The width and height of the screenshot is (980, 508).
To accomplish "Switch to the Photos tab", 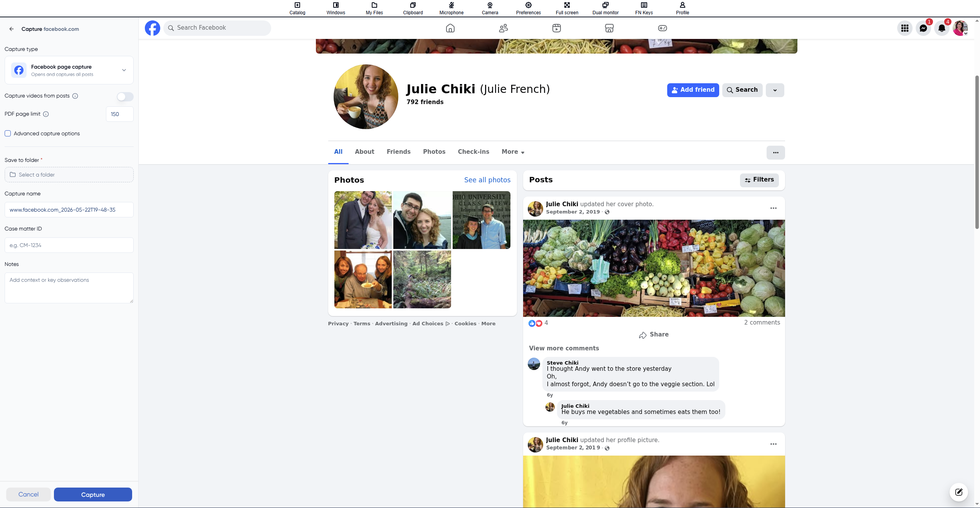I will [x=434, y=152].
